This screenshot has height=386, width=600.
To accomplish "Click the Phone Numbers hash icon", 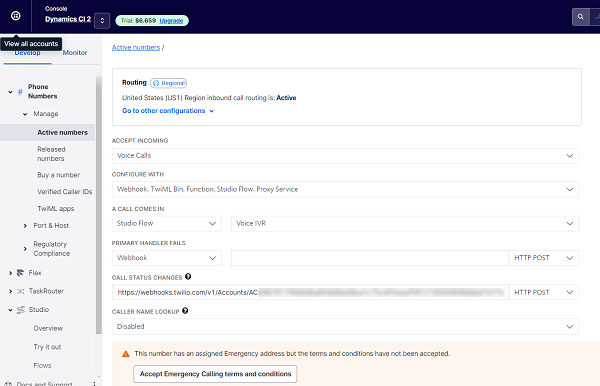I will (x=20, y=92).
